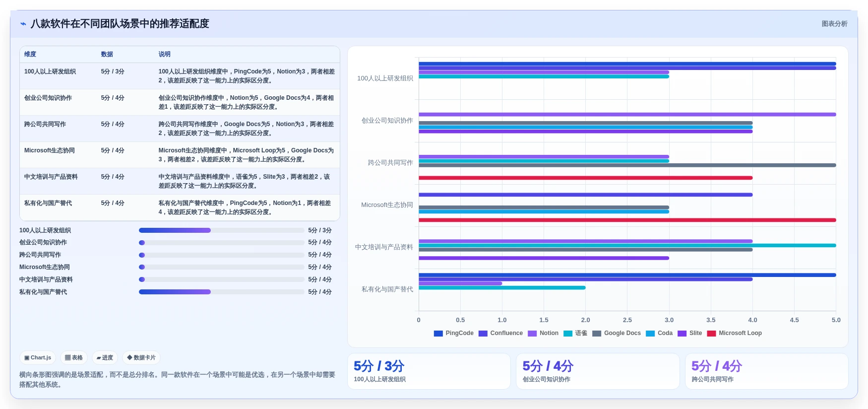Click progress bar for 跨公司共同写作

coord(221,255)
